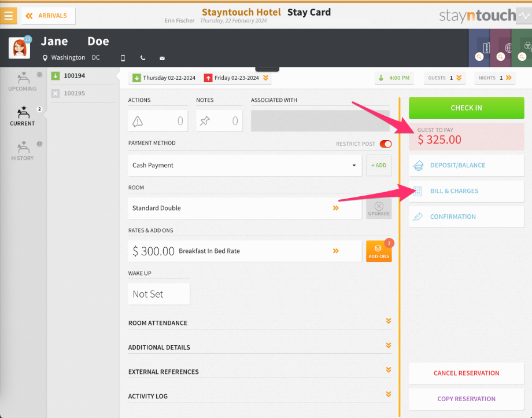Open the hamburger main menu

pos(9,16)
